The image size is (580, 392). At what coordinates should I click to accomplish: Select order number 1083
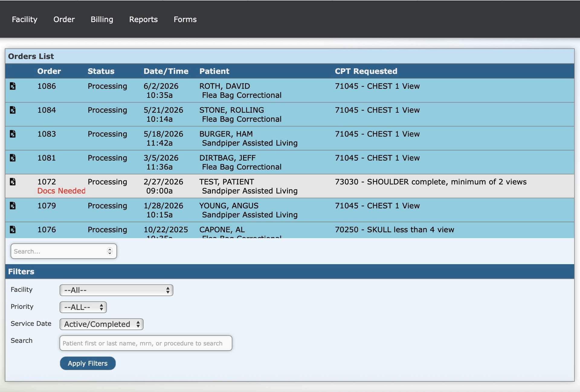[x=47, y=134]
